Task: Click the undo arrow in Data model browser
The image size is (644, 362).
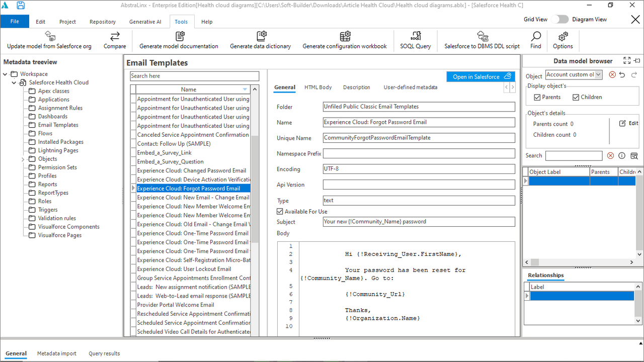Action: [x=622, y=75]
